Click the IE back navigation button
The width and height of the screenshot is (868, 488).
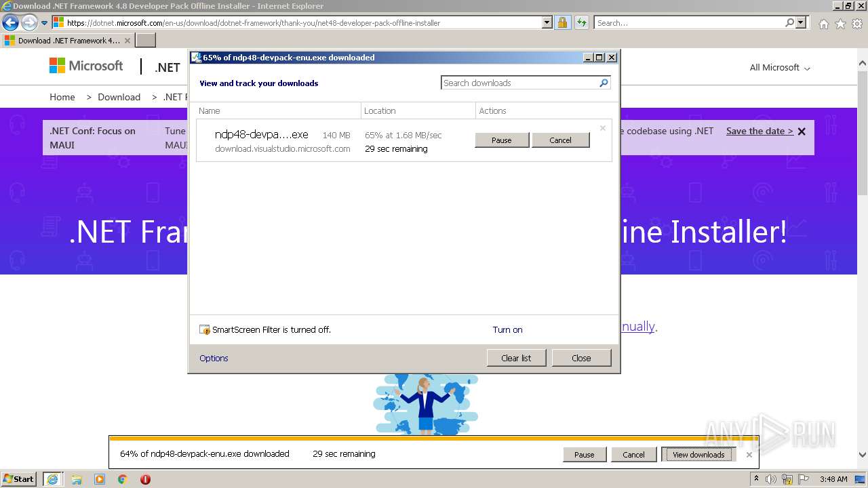(x=10, y=22)
